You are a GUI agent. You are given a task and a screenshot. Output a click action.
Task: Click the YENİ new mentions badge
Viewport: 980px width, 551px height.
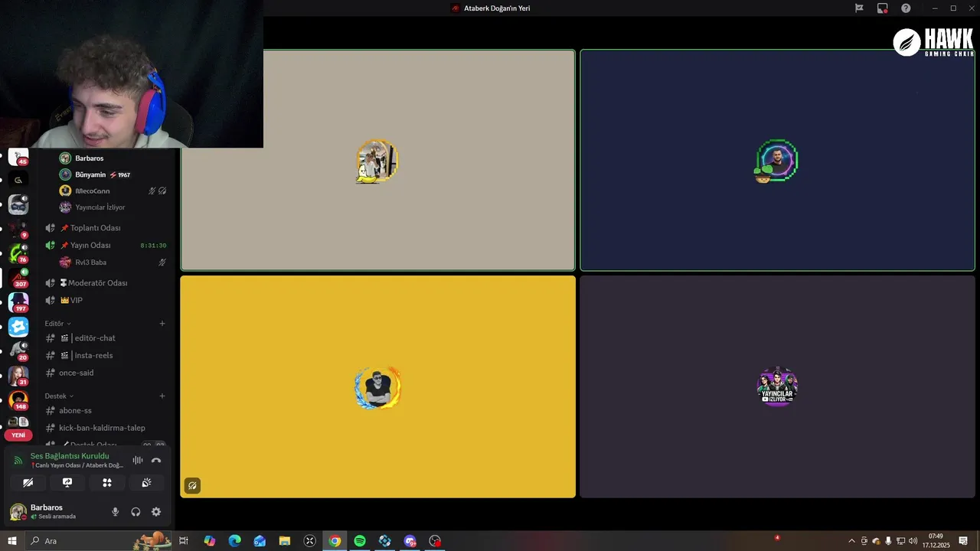tap(18, 435)
